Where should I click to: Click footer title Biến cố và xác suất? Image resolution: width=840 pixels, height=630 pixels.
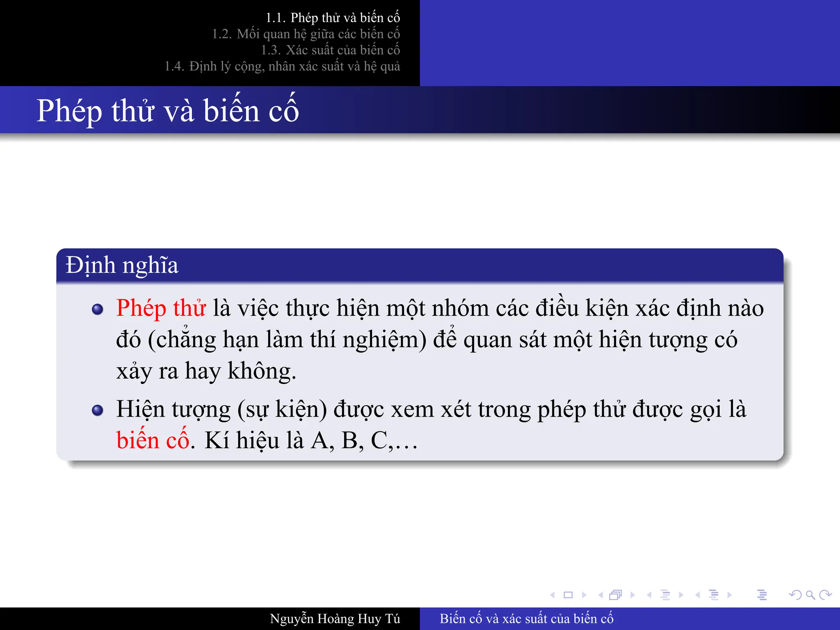click(526, 619)
